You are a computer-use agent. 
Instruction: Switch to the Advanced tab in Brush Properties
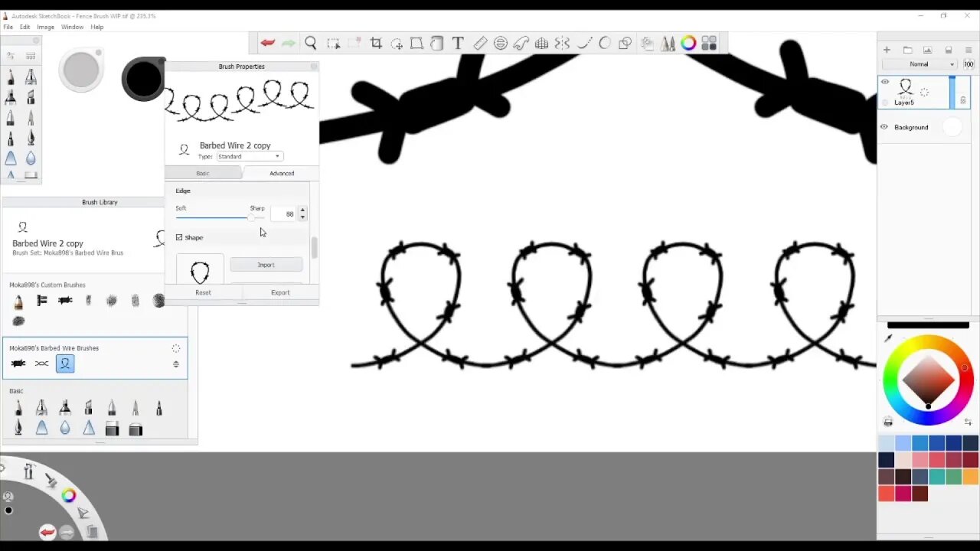pos(281,173)
